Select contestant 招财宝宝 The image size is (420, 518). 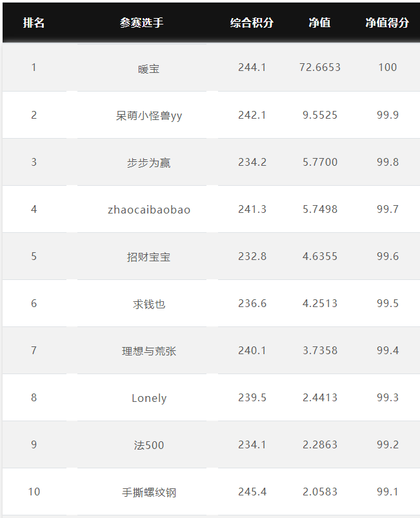pos(148,257)
